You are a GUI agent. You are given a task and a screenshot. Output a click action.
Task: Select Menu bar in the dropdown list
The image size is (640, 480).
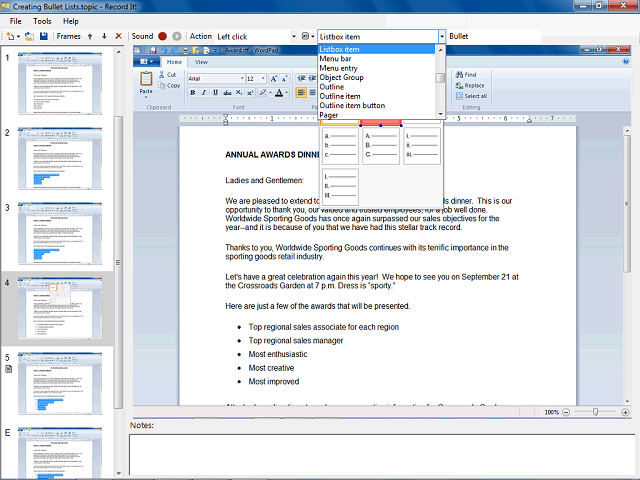pos(377,59)
